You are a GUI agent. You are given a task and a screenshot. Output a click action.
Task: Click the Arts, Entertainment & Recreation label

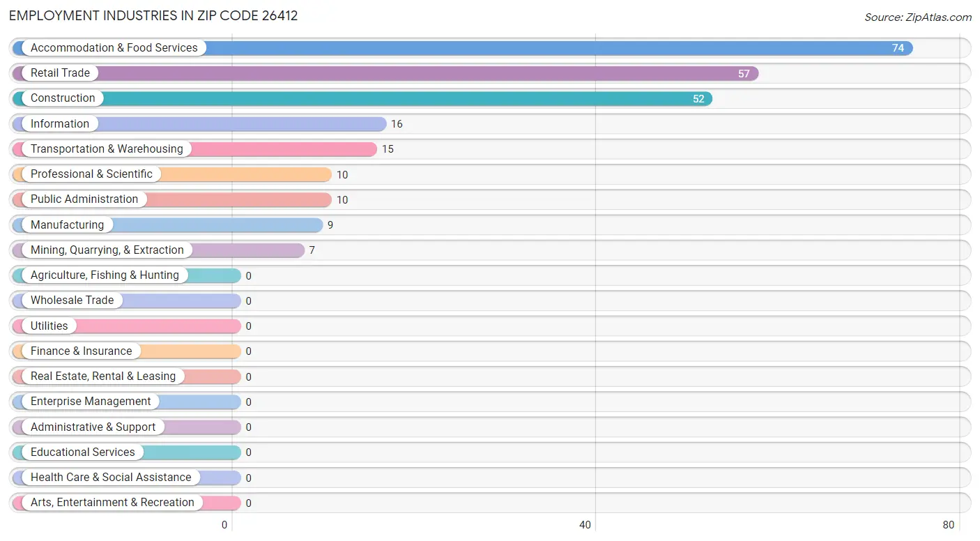[112, 503]
